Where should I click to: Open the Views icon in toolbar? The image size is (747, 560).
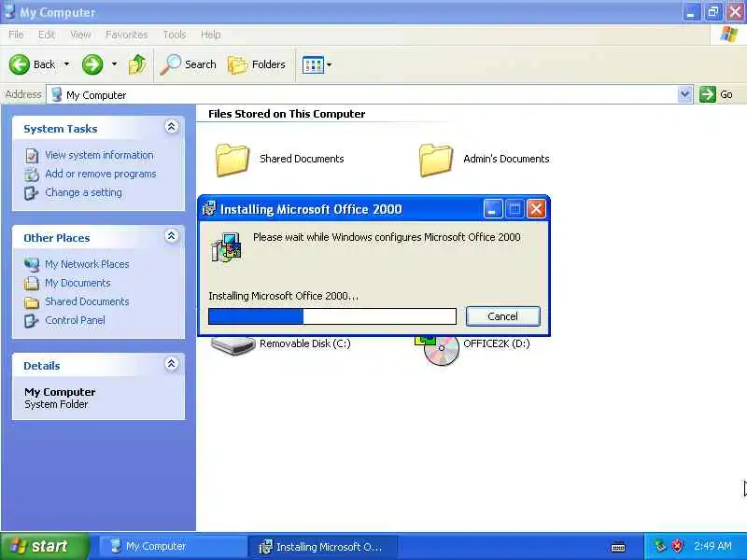[313, 64]
